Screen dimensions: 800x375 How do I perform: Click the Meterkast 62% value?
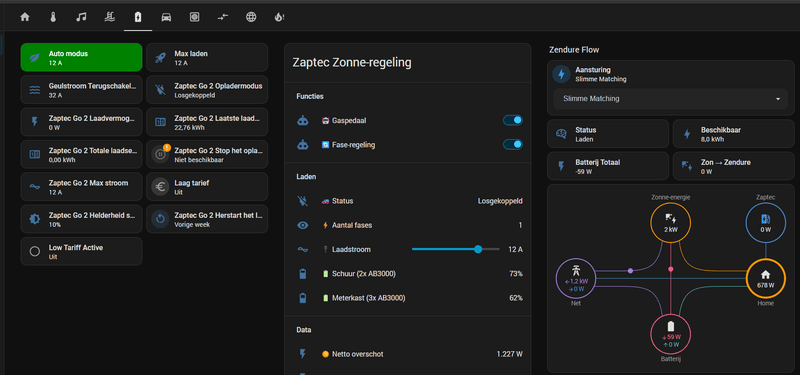click(516, 298)
